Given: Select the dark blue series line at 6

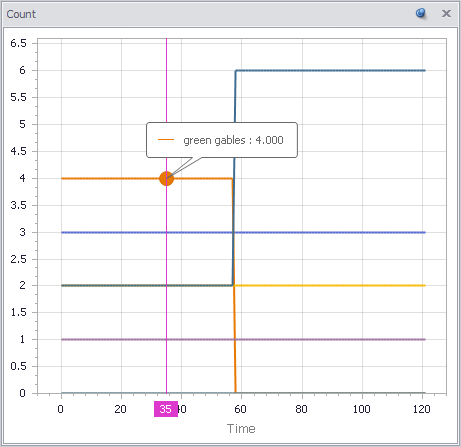Looking at the screenshot, I should pos(330,70).
